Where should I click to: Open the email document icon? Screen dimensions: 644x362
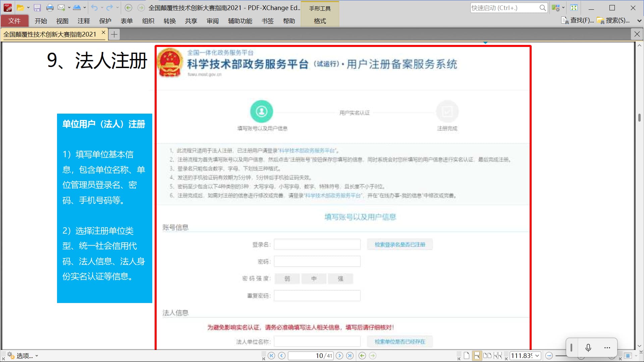click(61, 8)
